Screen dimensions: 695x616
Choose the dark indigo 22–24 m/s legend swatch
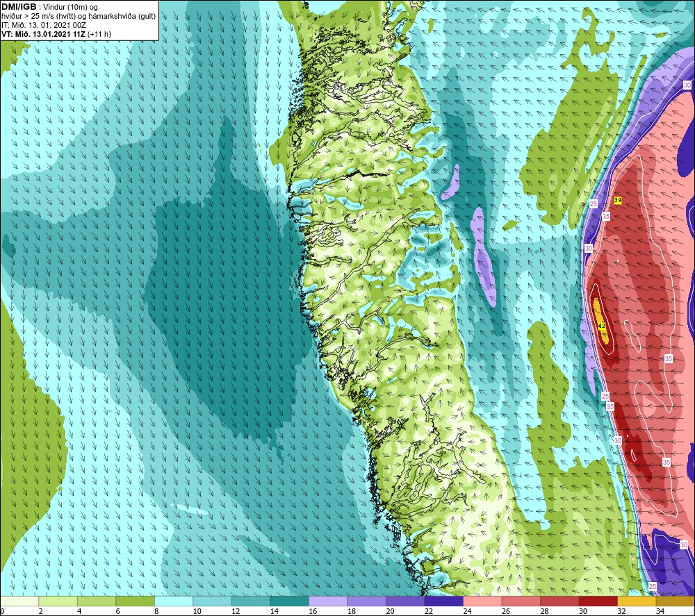coord(443,601)
